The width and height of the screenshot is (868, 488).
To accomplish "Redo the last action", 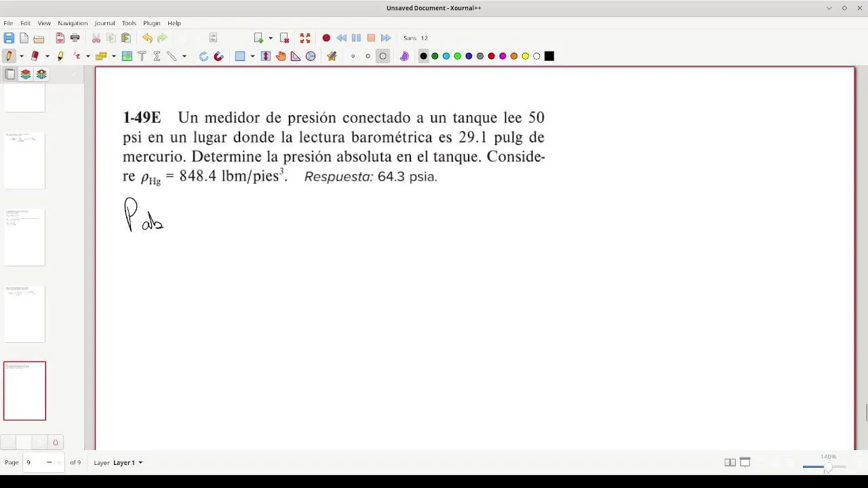I will click(x=162, y=38).
